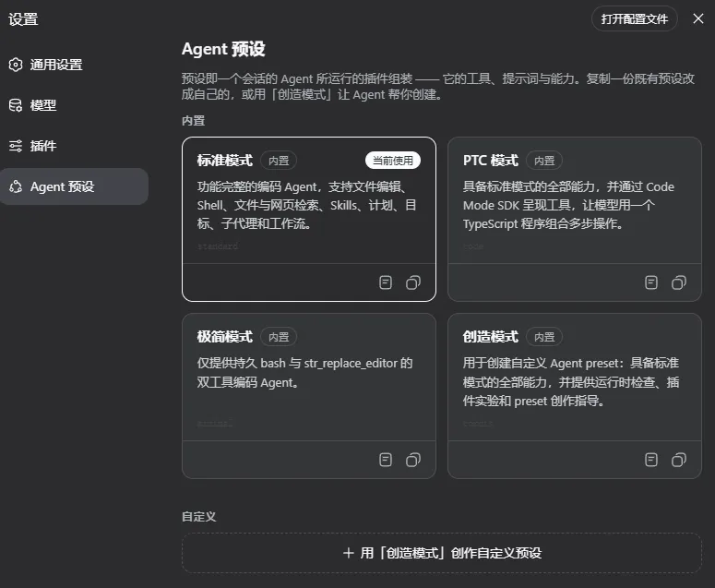This screenshot has height=588, width=715.
Task: Click 内置 tag on 标准模式 card
Action: coord(279,161)
